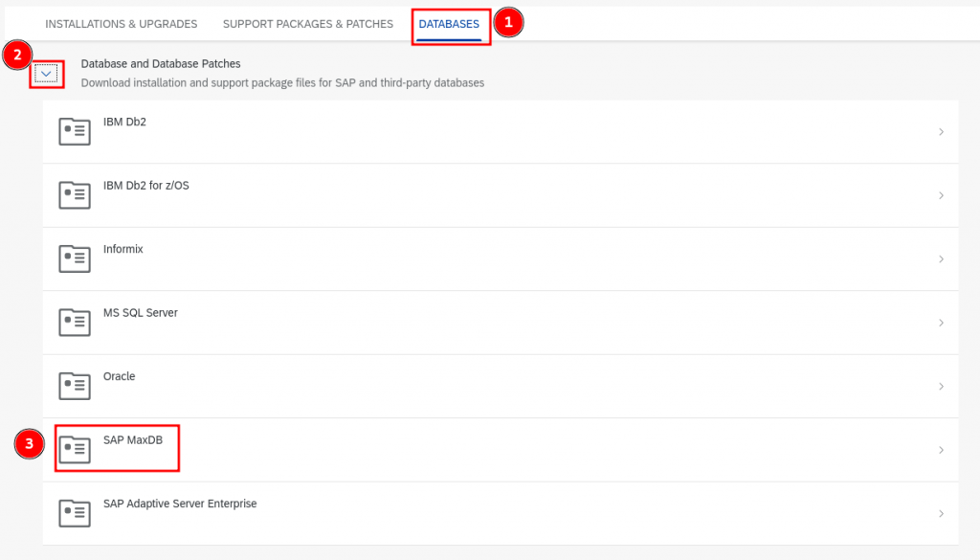Click the SAP MaxDB folder icon

(x=75, y=450)
